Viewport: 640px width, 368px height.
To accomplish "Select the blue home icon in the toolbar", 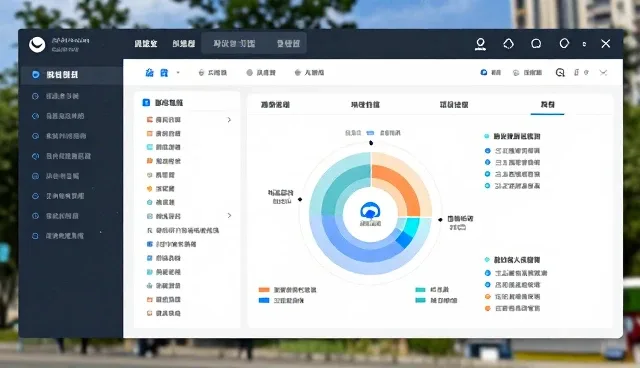I will pos(149,73).
